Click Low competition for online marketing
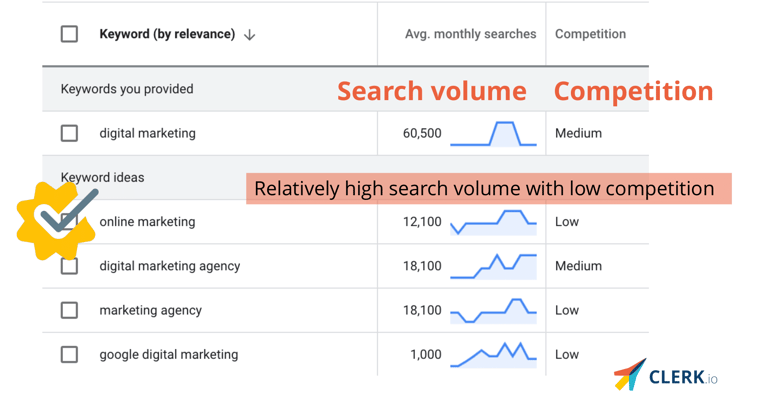 (x=567, y=222)
